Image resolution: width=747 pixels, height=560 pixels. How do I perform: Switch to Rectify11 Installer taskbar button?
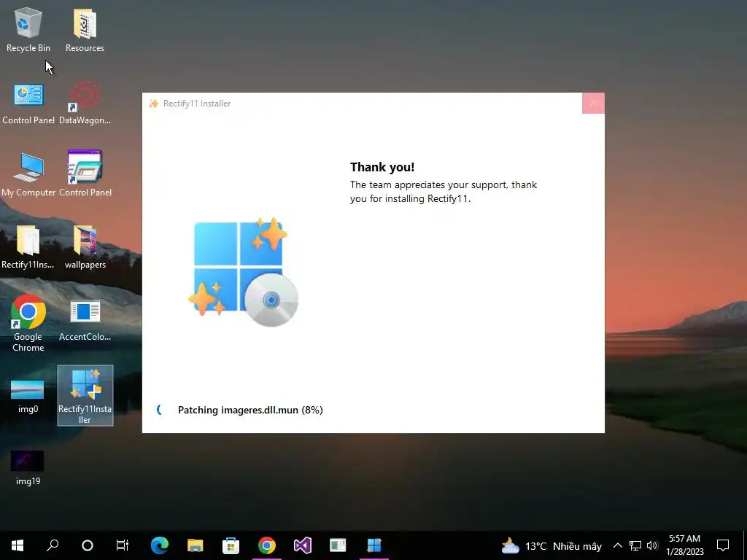pyautogui.click(x=374, y=545)
